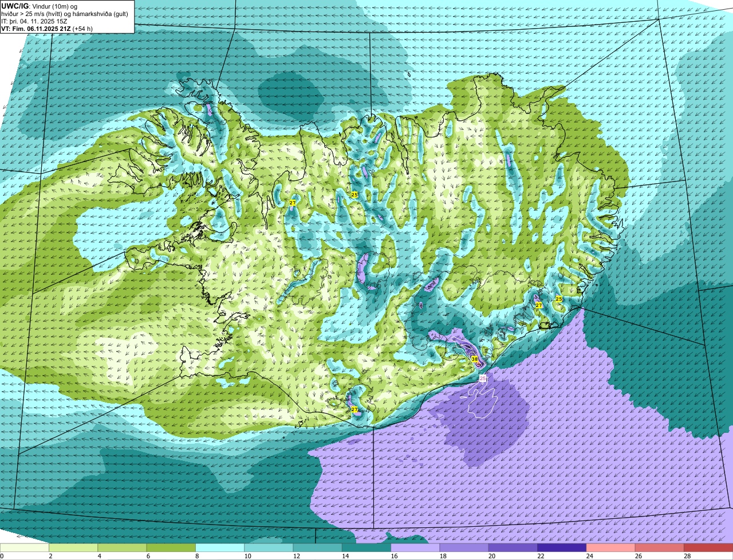Viewport: 733px width, 560px height.
Task: Click legend tick label "26"
Action: [x=637, y=556]
